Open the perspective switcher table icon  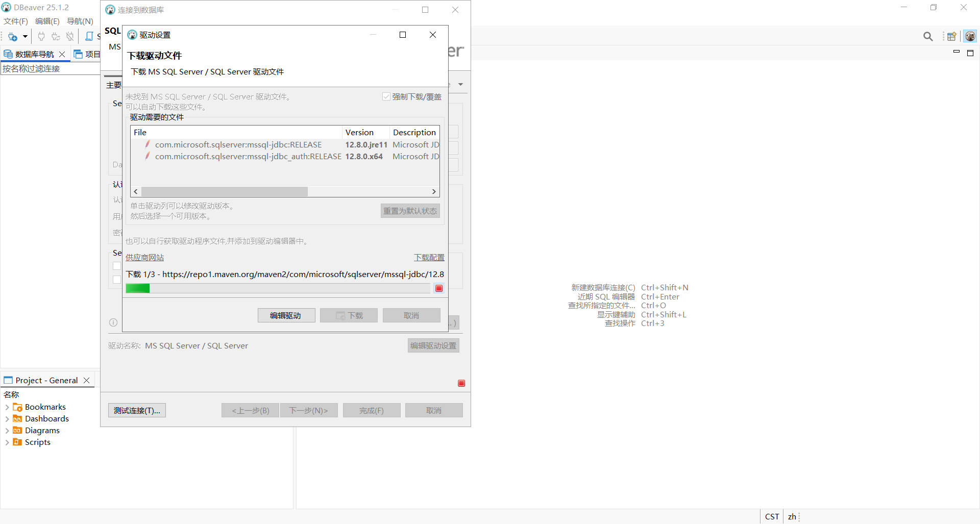pos(951,37)
